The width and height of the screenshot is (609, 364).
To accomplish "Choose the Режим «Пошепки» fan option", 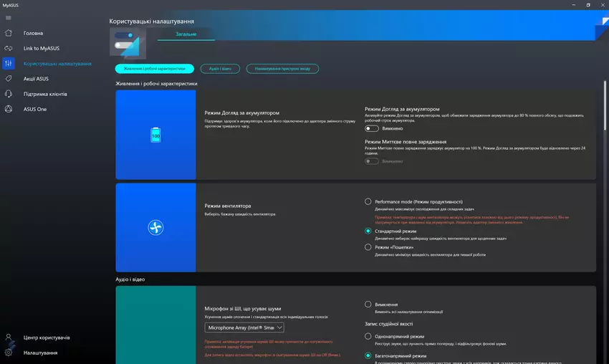I will pyautogui.click(x=368, y=247).
